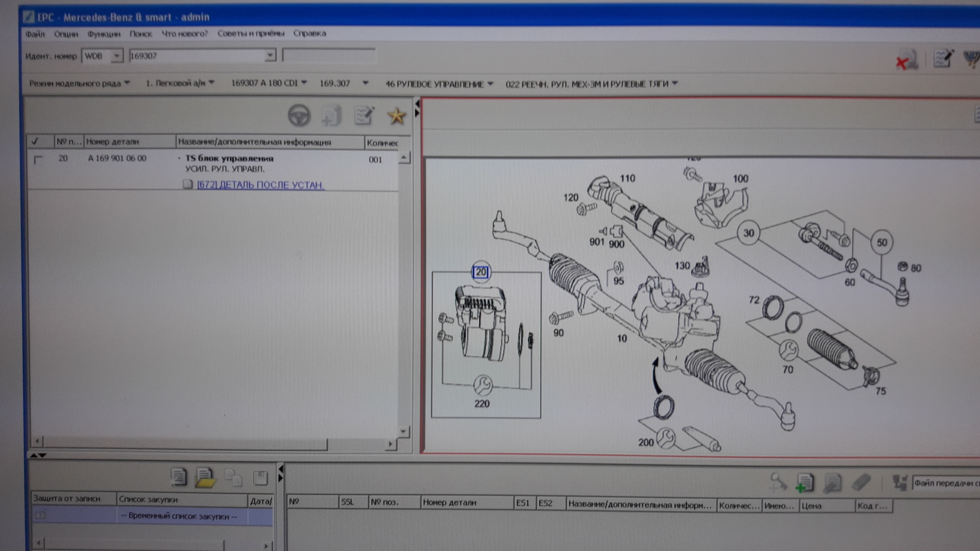The image size is (980, 551).
Task: Click the copy shopping list icon
Action: coord(234,478)
